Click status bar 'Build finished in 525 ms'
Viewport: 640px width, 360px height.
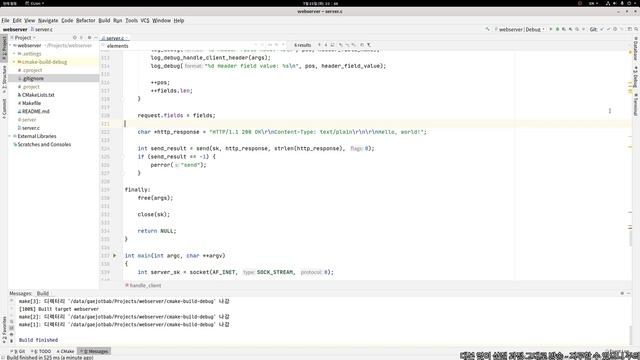coord(50,358)
